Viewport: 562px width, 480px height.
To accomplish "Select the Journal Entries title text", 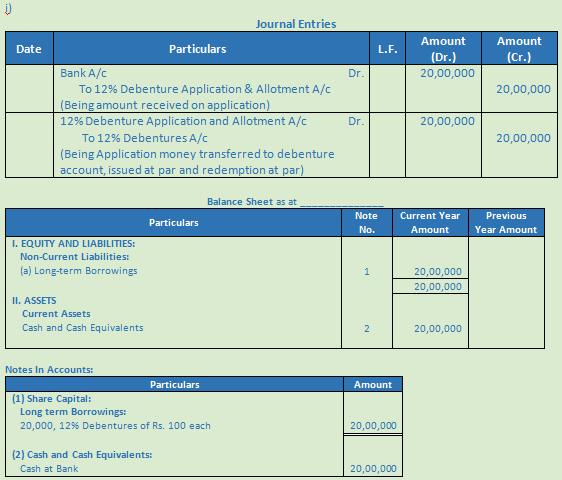I will pyautogui.click(x=296, y=24).
